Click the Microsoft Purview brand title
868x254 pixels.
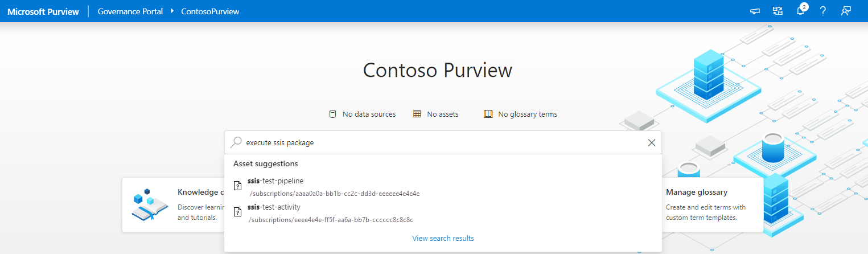tap(43, 11)
